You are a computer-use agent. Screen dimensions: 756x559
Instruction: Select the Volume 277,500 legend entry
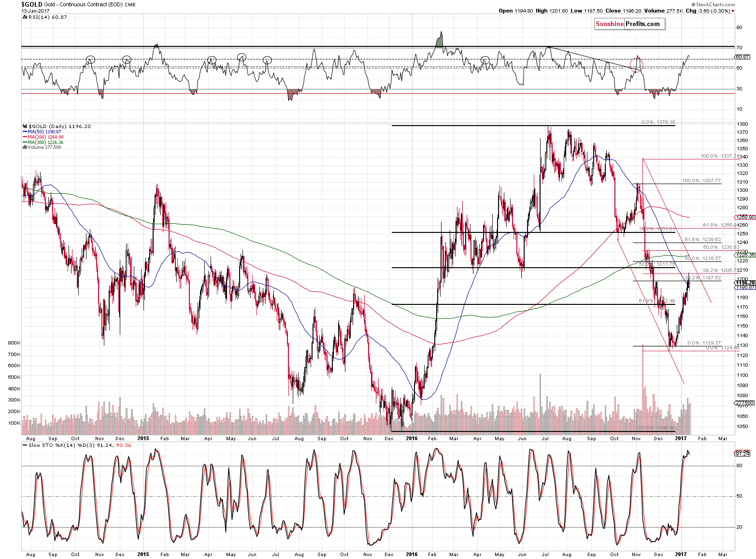coord(44,147)
